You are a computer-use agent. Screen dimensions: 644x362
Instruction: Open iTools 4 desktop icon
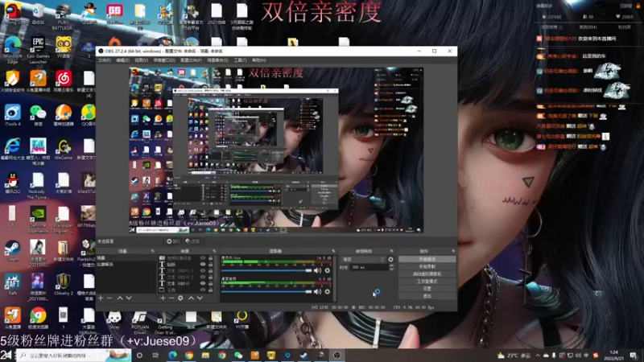pyautogui.click(x=12, y=115)
